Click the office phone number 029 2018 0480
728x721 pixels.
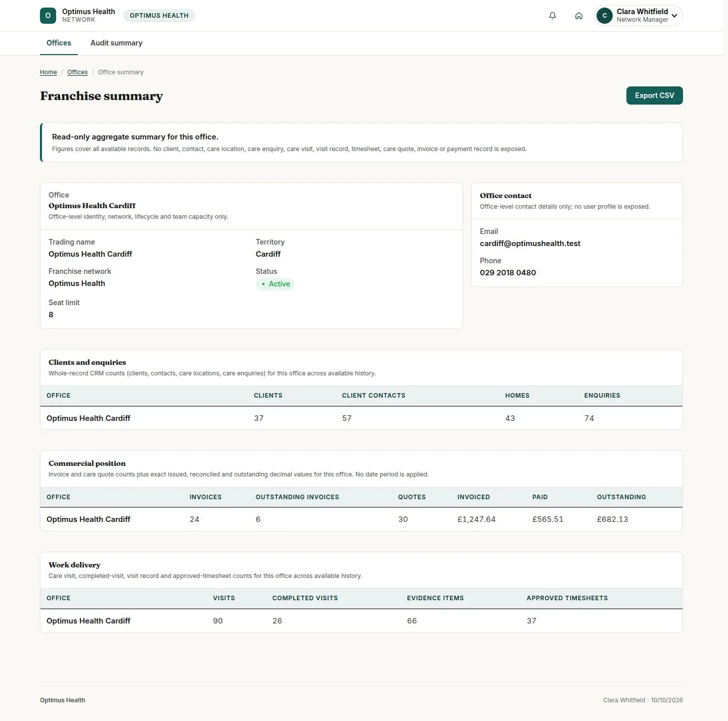pyautogui.click(x=508, y=273)
